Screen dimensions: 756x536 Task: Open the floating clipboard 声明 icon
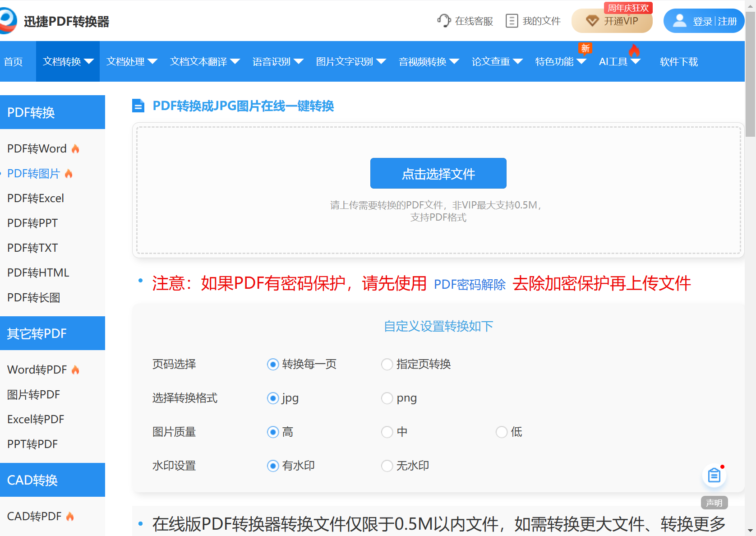coord(714,475)
